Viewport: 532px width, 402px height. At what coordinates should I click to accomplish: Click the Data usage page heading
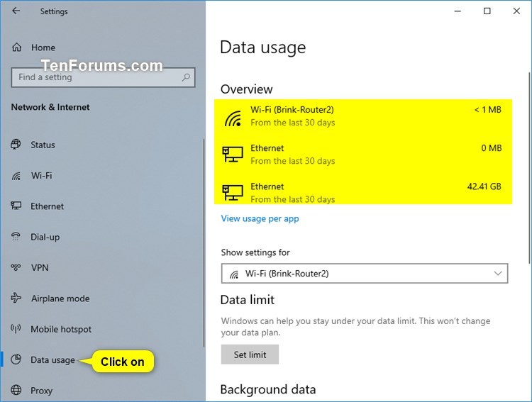click(x=263, y=48)
